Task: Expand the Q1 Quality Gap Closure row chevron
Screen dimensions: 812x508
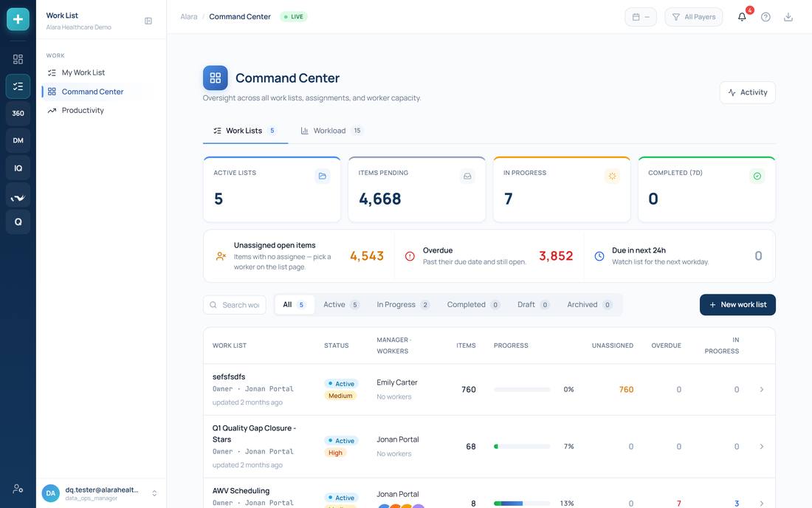Action: click(x=761, y=447)
